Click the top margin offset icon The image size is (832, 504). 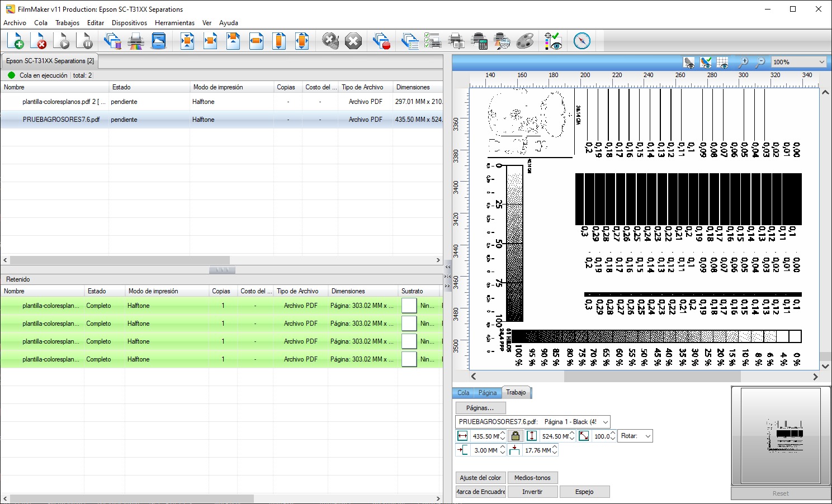pos(514,450)
